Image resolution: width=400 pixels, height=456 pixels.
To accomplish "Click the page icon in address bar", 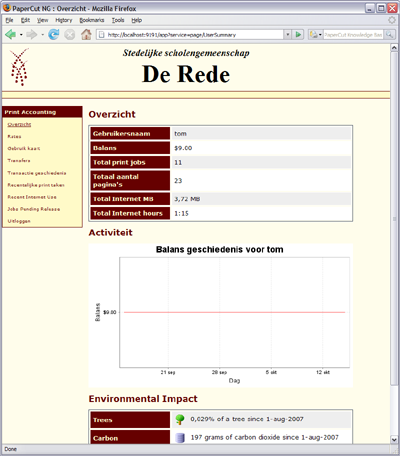I will 102,35.
